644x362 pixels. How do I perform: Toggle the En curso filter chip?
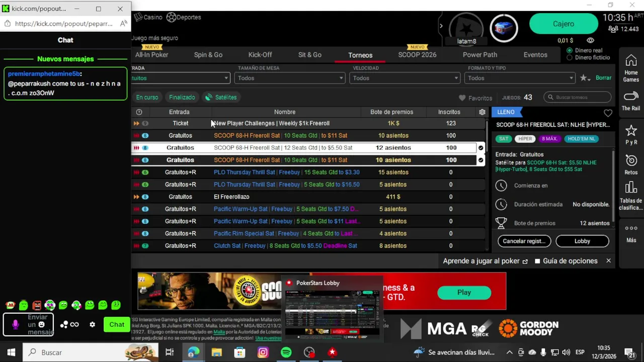(147, 97)
